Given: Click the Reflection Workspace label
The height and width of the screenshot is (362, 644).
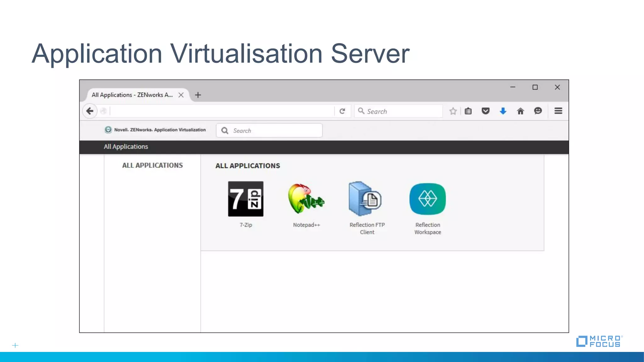Looking at the screenshot, I should coord(428,228).
